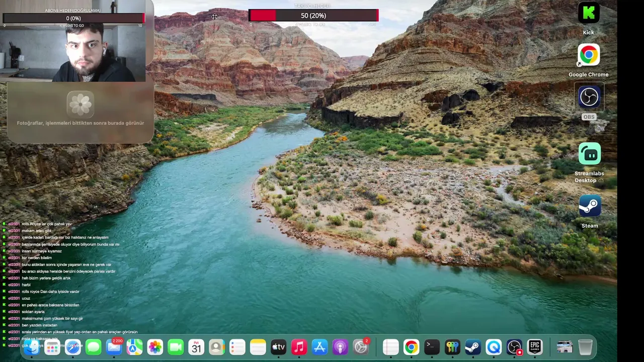The image size is (644, 362).
Task: Open the Photos app in the Dock
Action: [155, 347]
